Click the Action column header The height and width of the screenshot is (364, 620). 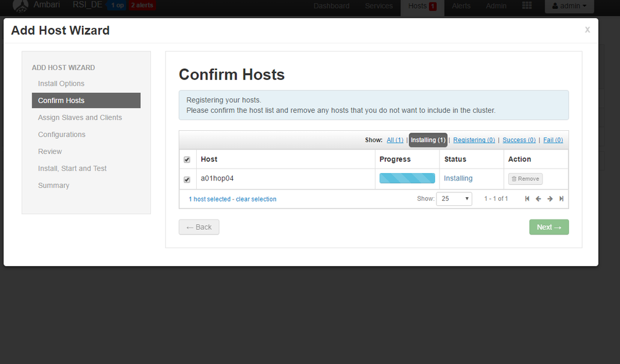(519, 159)
